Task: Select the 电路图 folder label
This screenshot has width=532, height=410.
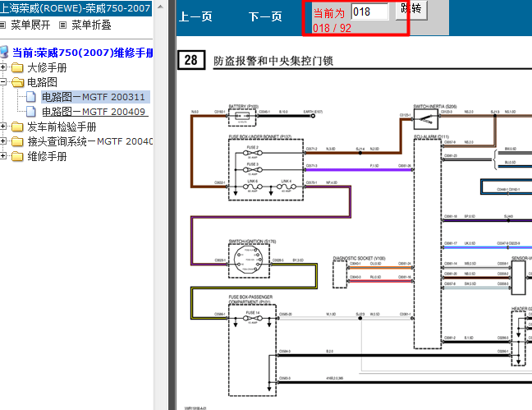Action: 42,82
